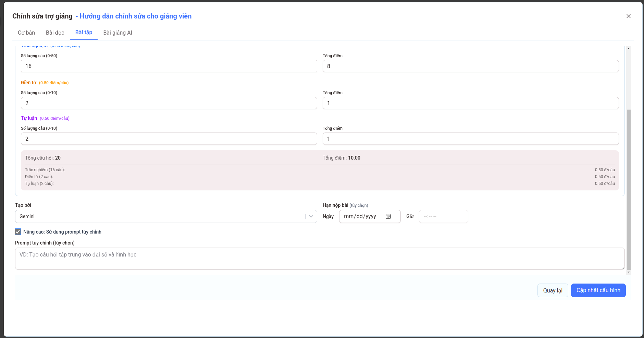Click the Ngày deadline date field

[363, 216]
